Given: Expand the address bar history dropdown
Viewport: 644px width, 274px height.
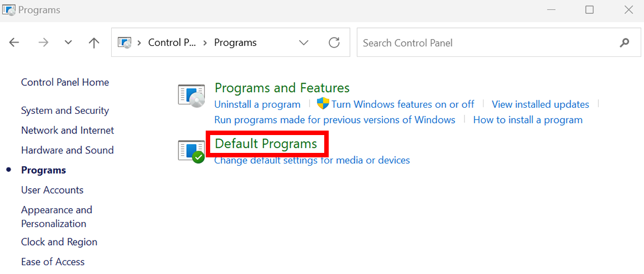Looking at the screenshot, I should [x=304, y=42].
